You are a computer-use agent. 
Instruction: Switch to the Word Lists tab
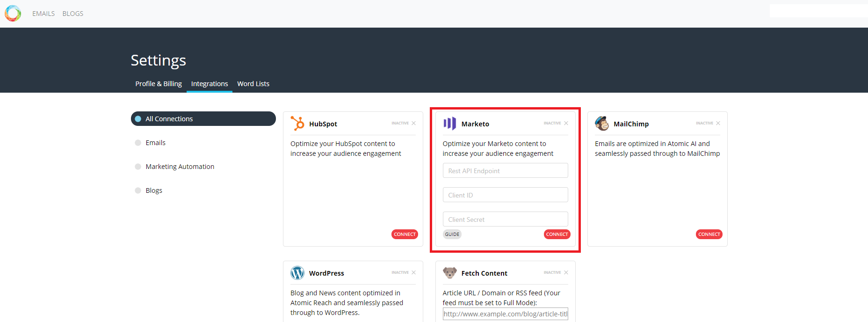pos(253,84)
